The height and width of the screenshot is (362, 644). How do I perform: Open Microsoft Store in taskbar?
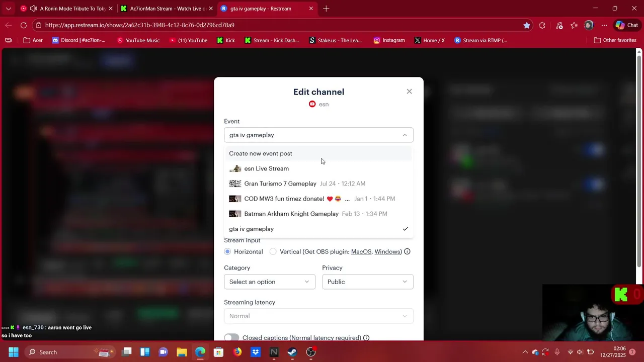point(218,352)
